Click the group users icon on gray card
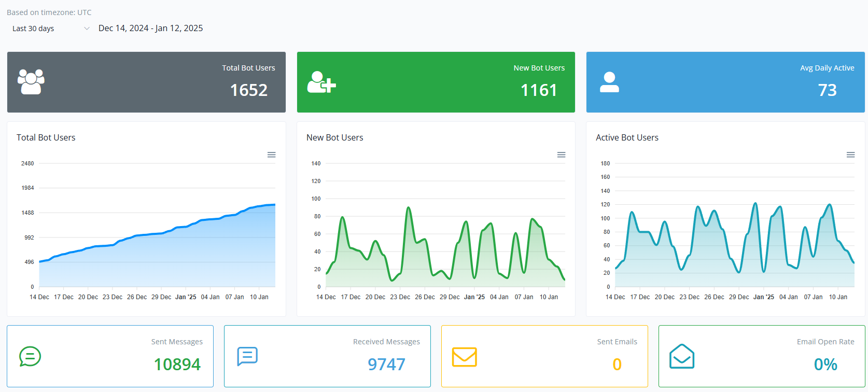Viewport: 868px width, 392px height. point(31,82)
